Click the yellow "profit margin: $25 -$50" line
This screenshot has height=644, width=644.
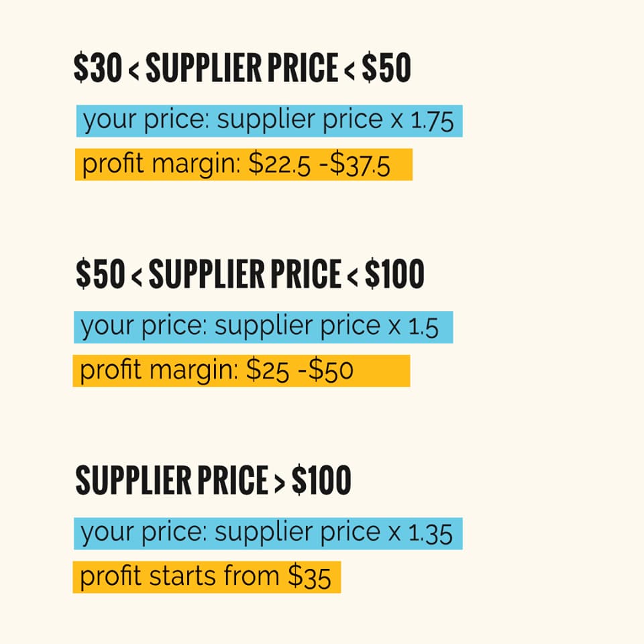pos(241,371)
